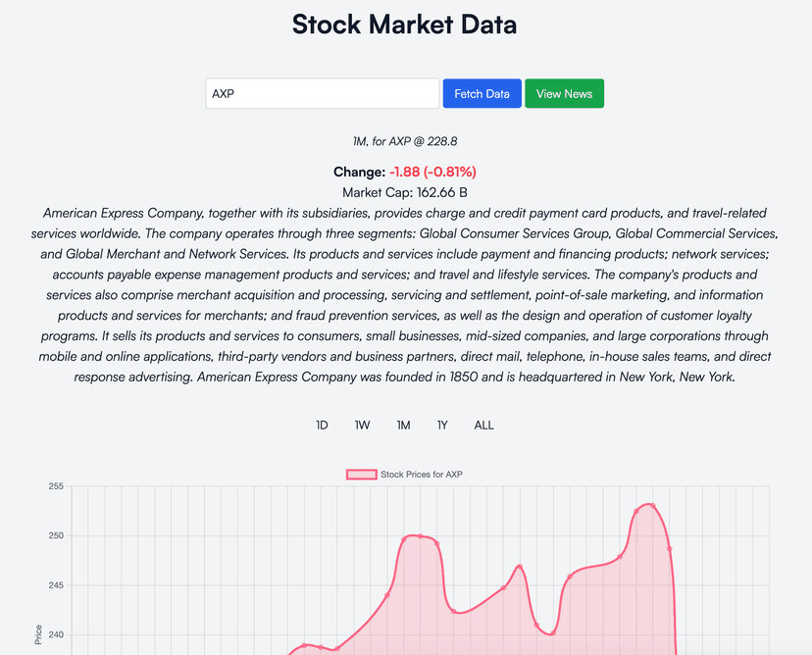Click the '1M, for AXP @ 228.8' subtitle
The width and height of the screenshot is (812, 655).
point(405,141)
